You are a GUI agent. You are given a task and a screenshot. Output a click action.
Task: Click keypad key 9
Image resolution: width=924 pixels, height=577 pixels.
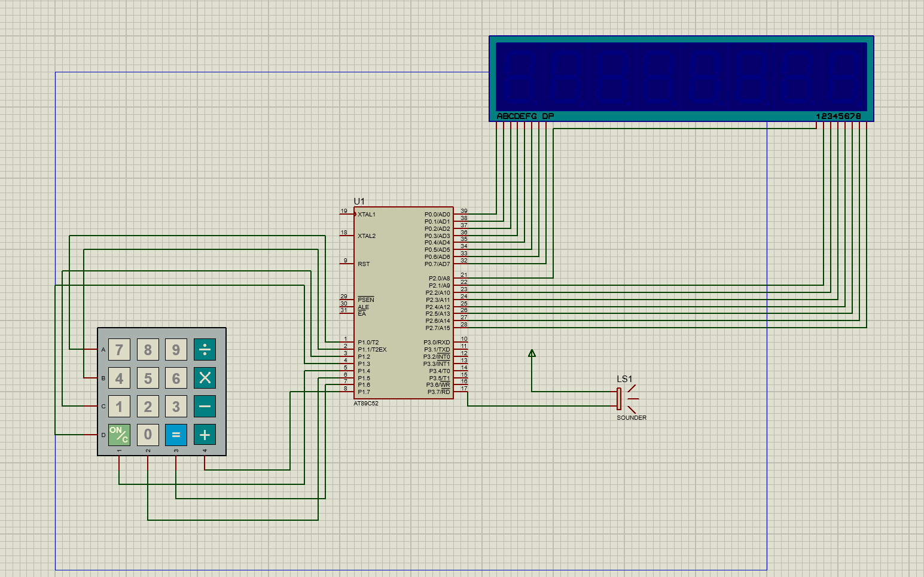click(x=176, y=350)
